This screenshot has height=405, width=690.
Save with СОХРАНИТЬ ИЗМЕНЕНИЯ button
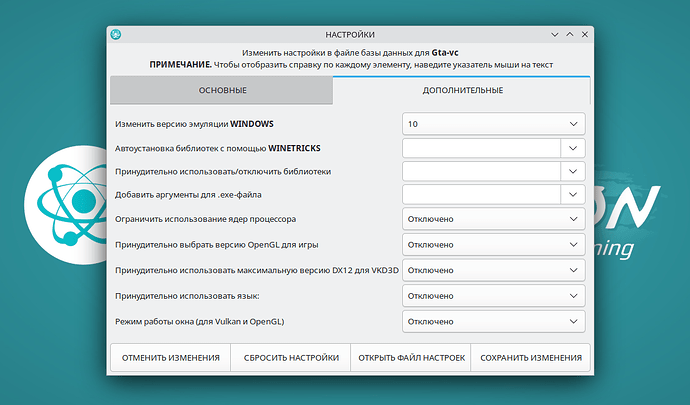(x=530, y=357)
